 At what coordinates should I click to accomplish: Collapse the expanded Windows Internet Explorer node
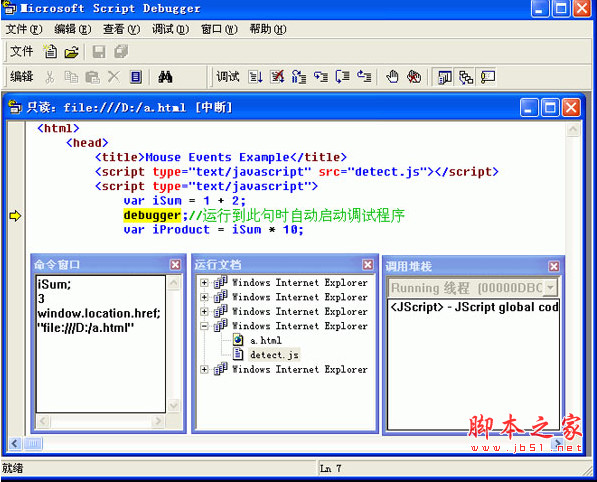[x=204, y=326]
